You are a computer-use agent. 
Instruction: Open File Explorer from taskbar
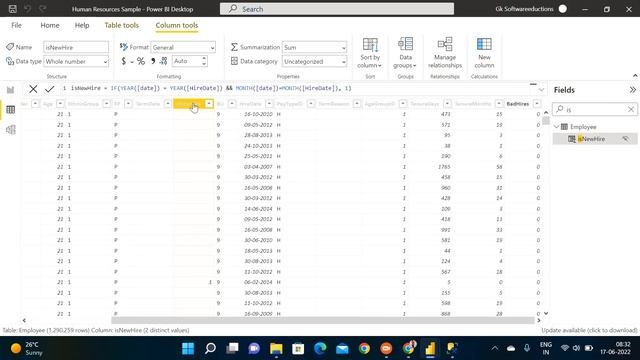point(276,348)
